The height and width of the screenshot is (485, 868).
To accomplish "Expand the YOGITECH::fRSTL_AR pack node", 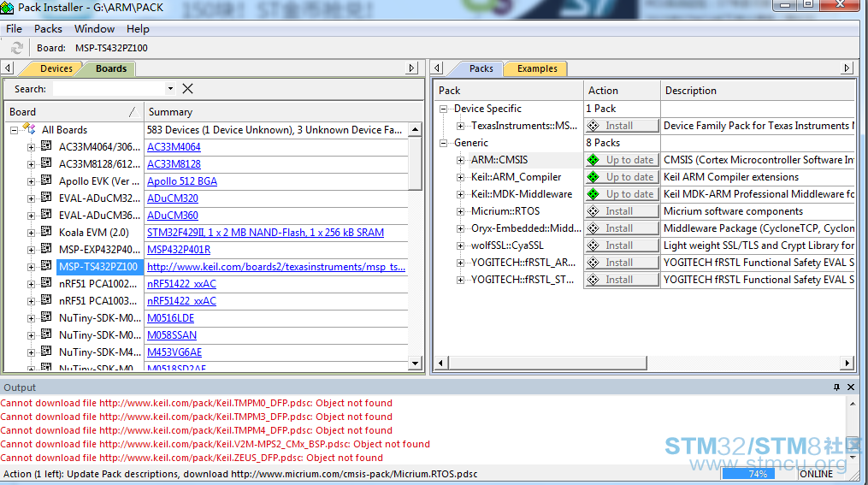I will pyautogui.click(x=460, y=263).
